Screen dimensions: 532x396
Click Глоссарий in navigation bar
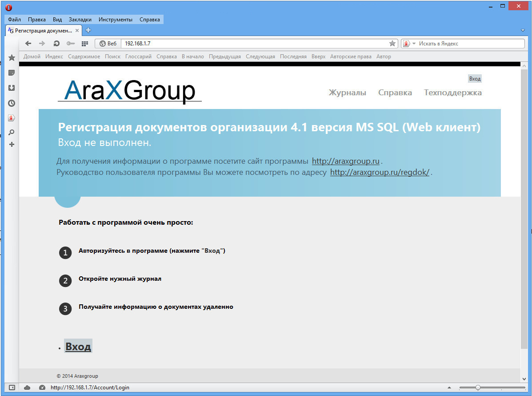(x=138, y=57)
